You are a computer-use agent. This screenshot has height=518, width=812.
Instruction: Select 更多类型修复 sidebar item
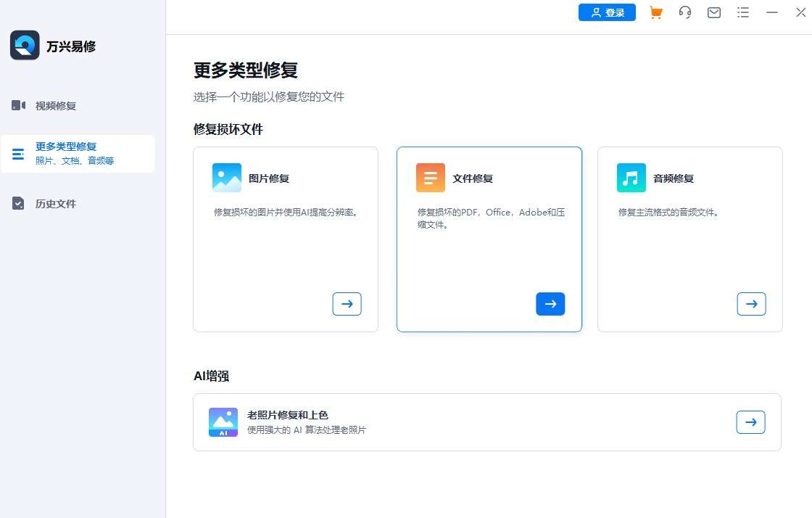click(78, 154)
